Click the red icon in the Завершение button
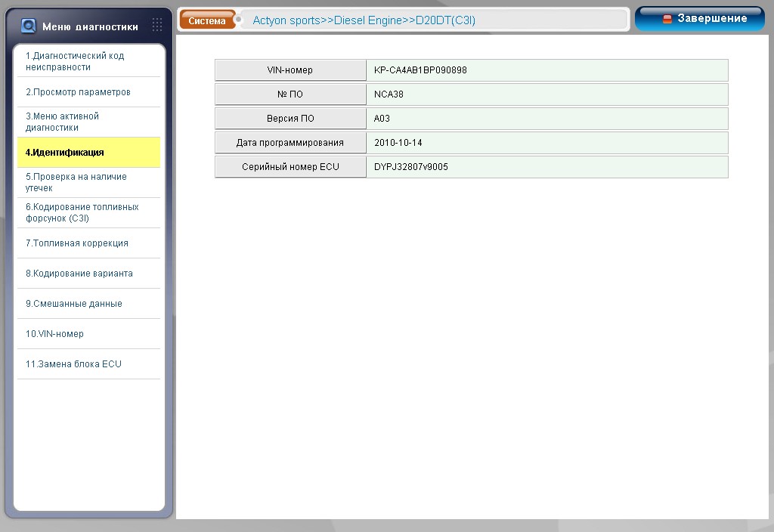The image size is (774, 532). click(x=667, y=19)
